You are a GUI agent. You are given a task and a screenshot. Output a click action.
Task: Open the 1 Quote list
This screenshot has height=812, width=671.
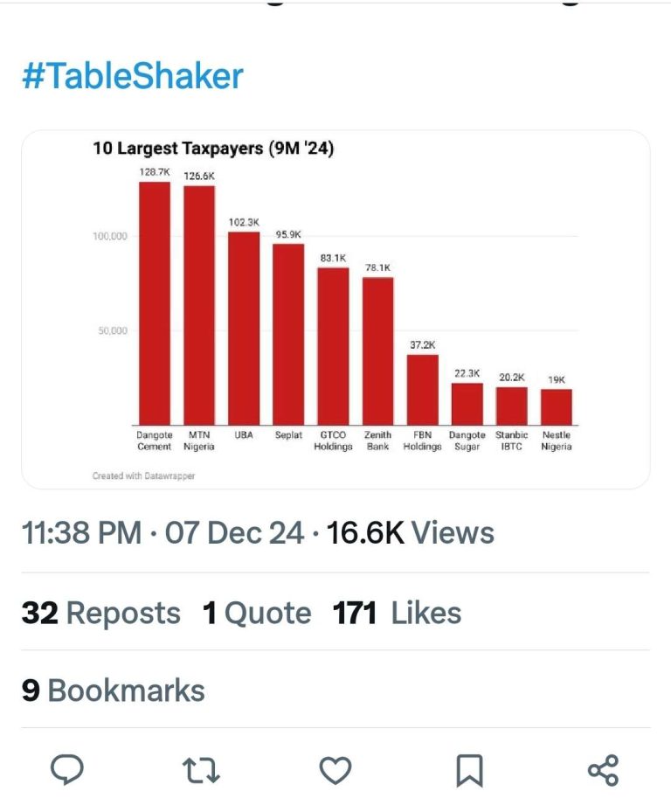pyautogui.click(x=257, y=613)
